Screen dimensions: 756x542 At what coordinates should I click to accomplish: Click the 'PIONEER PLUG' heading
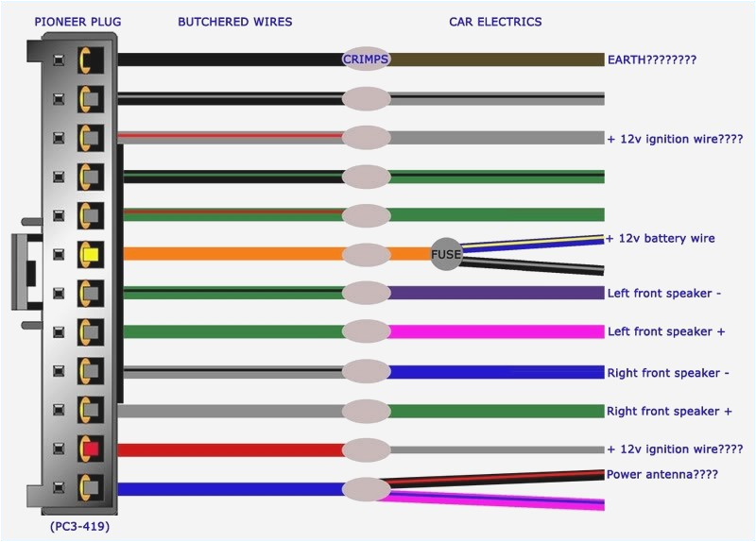tap(77, 22)
